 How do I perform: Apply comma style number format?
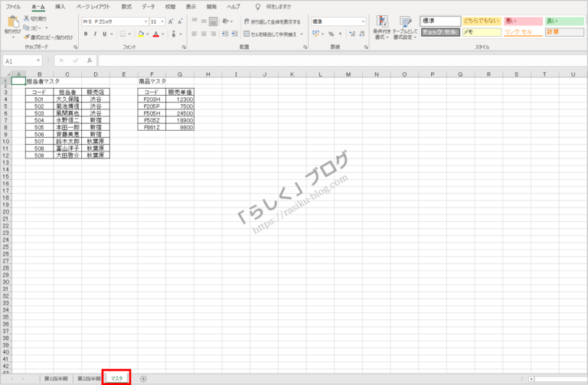(341, 34)
